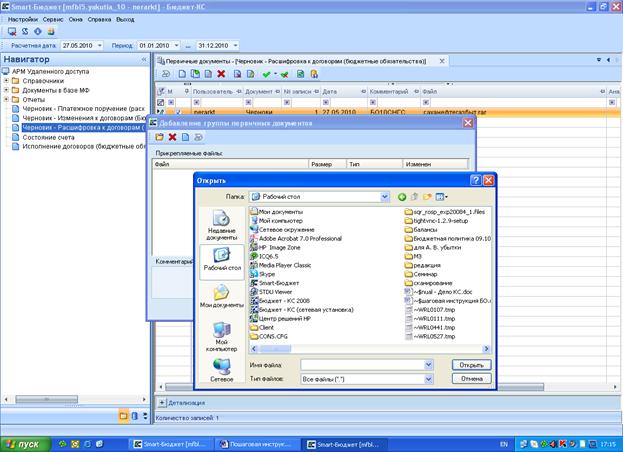Click the Открыть button
Screen dimensions: 623x452
click(472, 365)
